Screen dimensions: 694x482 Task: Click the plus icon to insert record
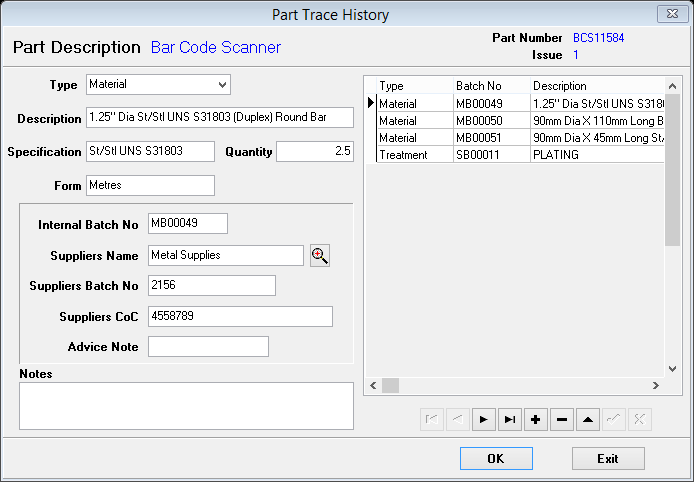click(x=536, y=420)
